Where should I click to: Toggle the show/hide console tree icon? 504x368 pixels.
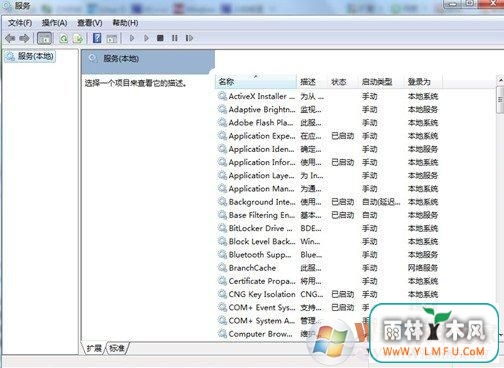coord(44,38)
